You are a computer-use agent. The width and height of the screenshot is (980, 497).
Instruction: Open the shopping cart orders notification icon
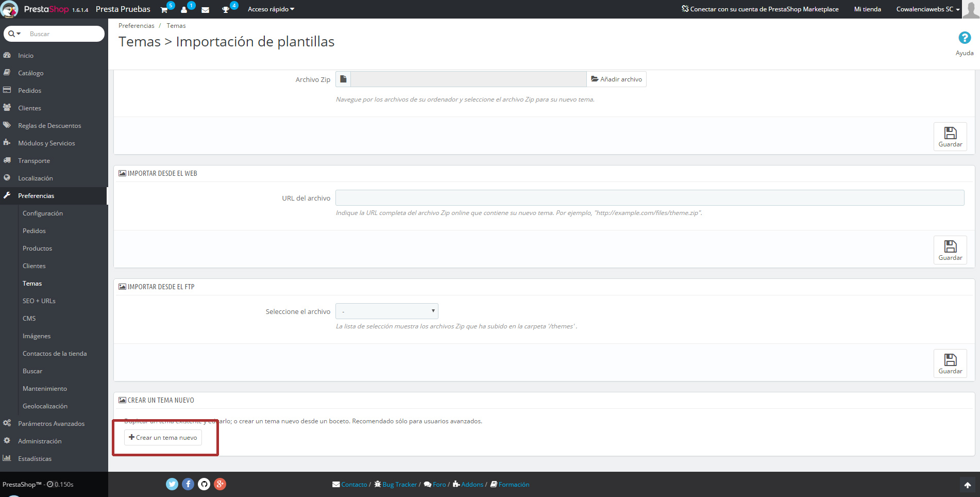tap(164, 10)
